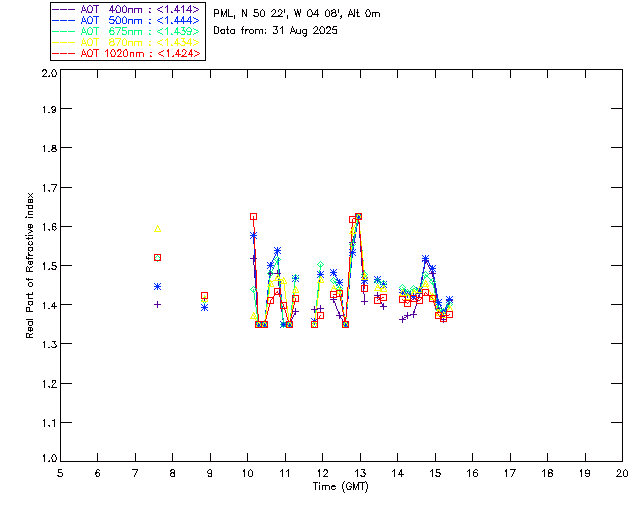Image resolution: width=640 pixels, height=512 pixels.
Task: Click the 1.6 y-axis tick label
Action: (x=49, y=227)
